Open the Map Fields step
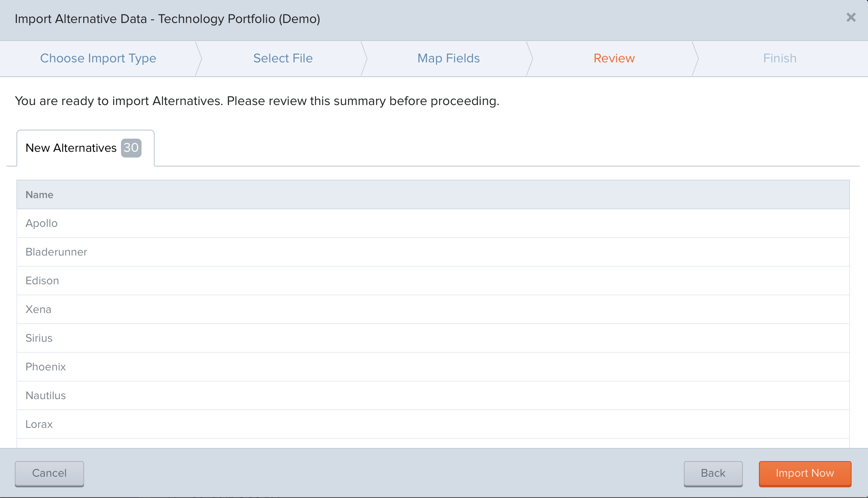 click(x=448, y=58)
